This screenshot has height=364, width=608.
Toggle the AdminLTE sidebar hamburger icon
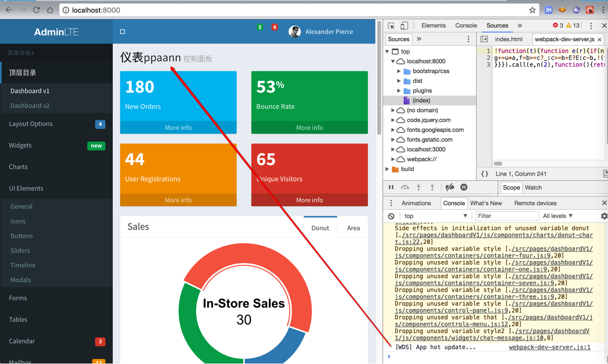[x=122, y=32]
